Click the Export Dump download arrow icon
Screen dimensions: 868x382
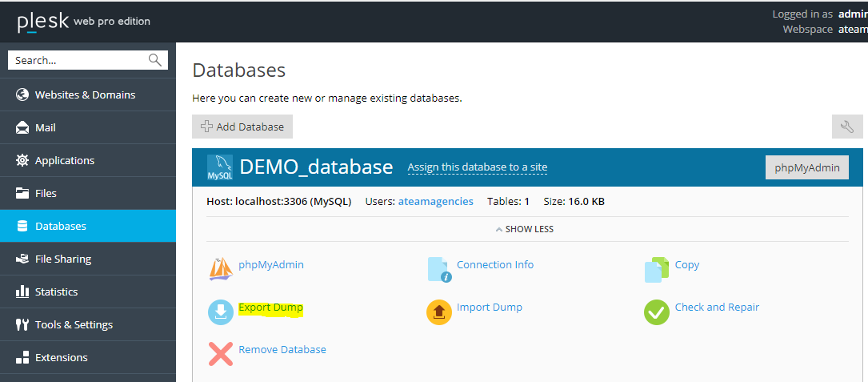pyautogui.click(x=221, y=312)
